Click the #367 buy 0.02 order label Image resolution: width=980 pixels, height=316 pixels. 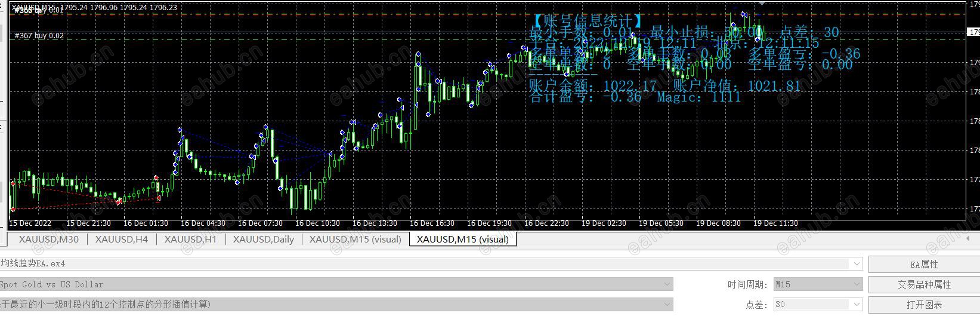[39, 36]
